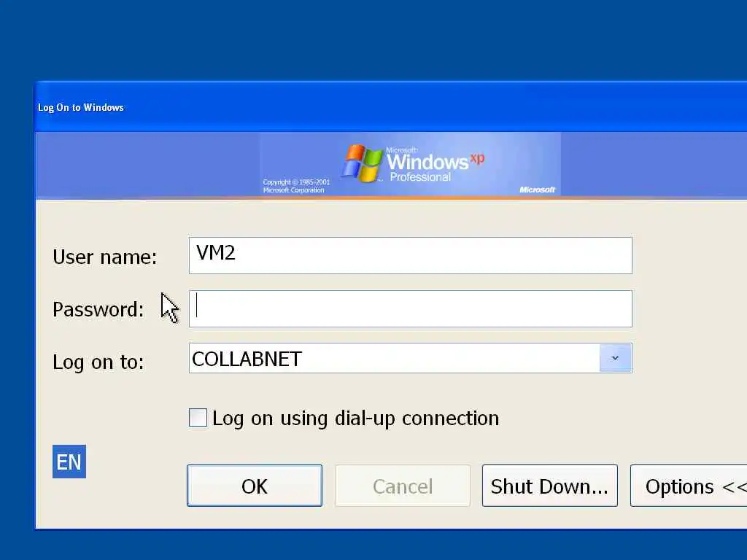Enable Log on using dial-up connection checkbox
The width and height of the screenshot is (747, 560).
(198, 418)
